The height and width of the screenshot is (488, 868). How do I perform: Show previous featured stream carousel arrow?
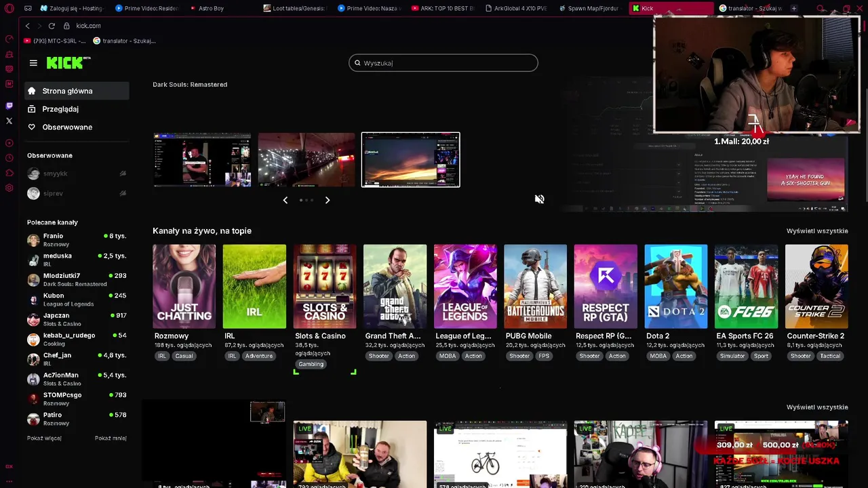(x=285, y=200)
